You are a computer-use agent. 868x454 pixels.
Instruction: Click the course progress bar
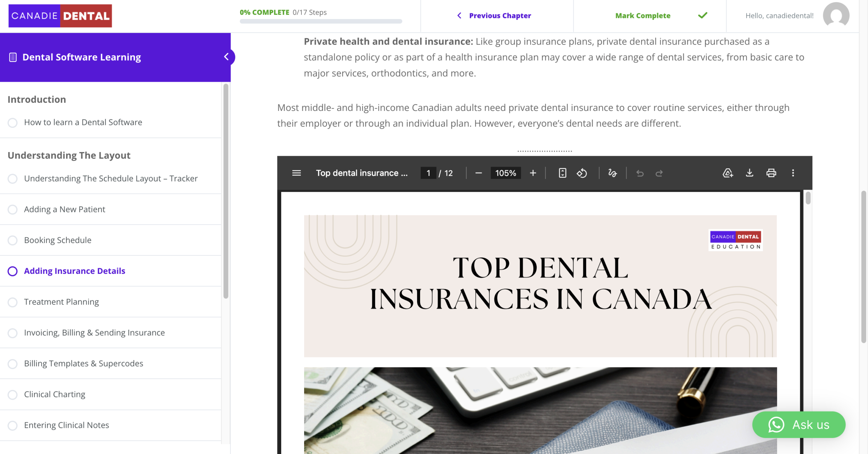pos(321,22)
